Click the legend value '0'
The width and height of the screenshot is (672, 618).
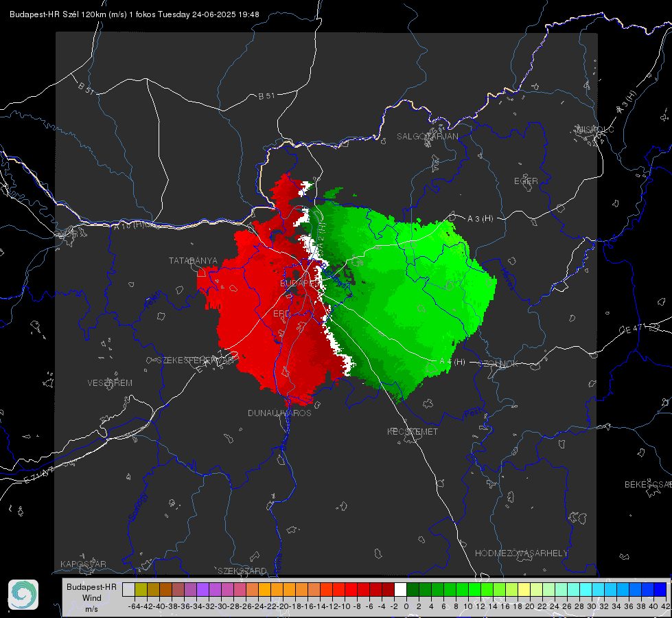406,606
